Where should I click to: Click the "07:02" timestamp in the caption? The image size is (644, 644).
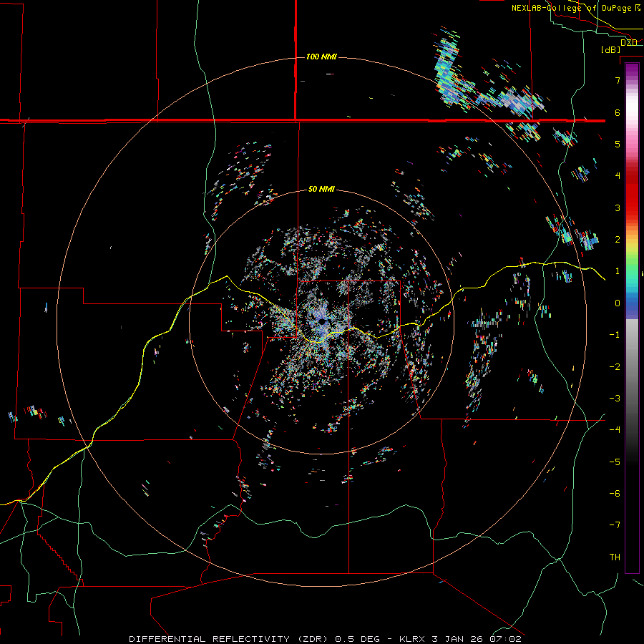(x=506, y=639)
